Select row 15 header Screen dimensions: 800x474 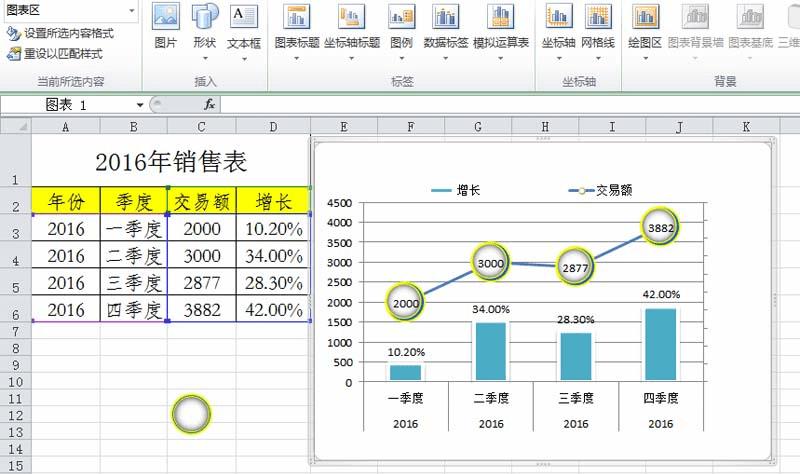tap(16, 465)
